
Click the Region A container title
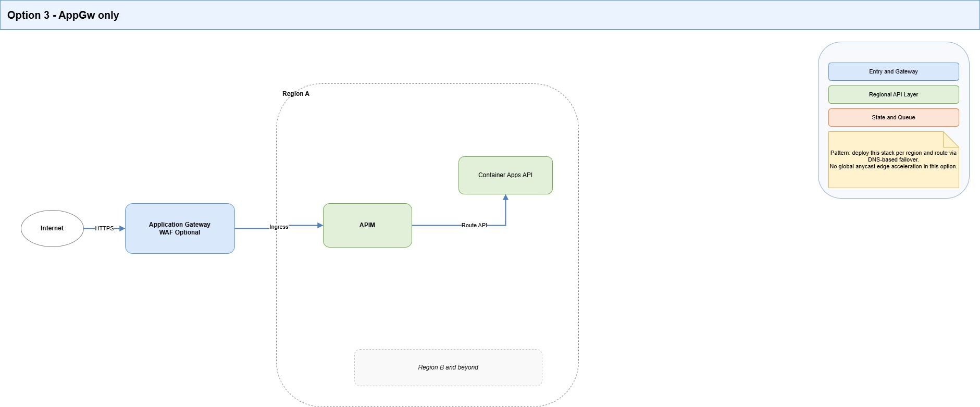pyautogui.click(x=296, y=94)
